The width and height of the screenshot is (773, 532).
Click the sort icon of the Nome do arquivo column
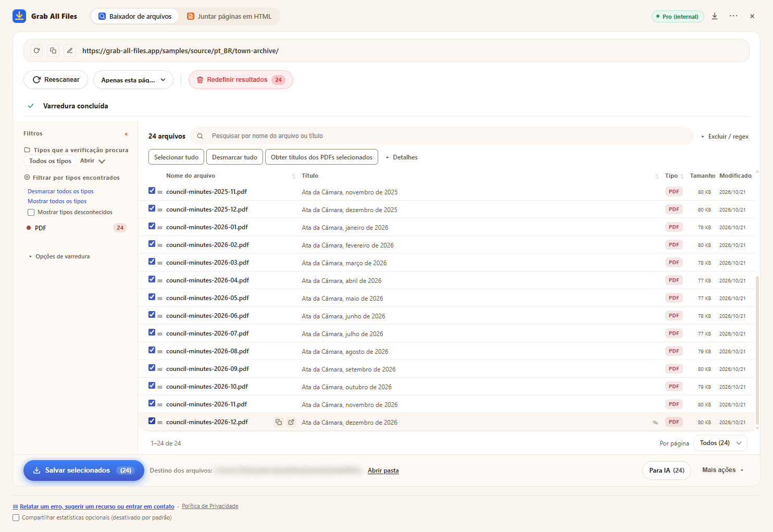coord(294,176)
